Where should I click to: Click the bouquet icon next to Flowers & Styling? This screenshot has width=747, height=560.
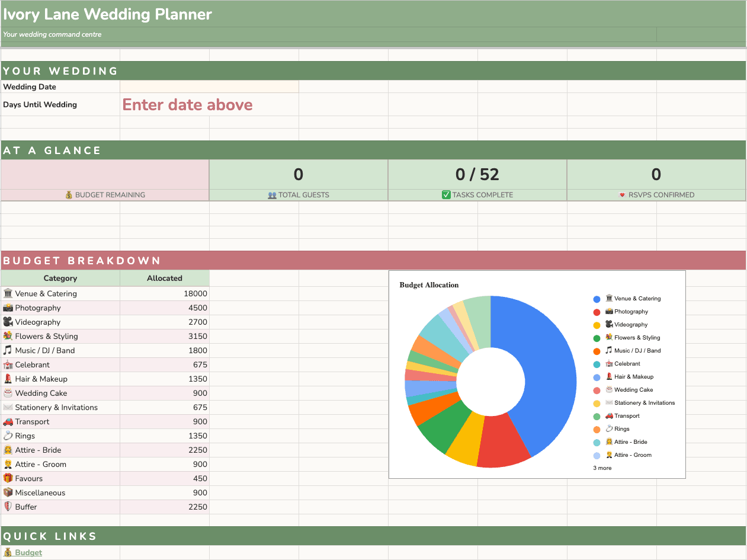click(7, 336)
